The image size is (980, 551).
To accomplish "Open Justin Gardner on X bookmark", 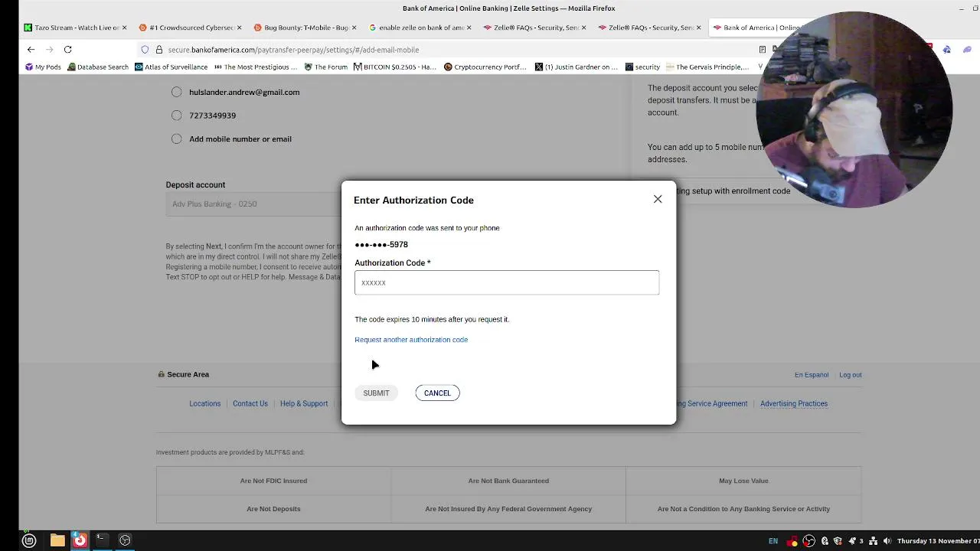I will click(576, 67).
